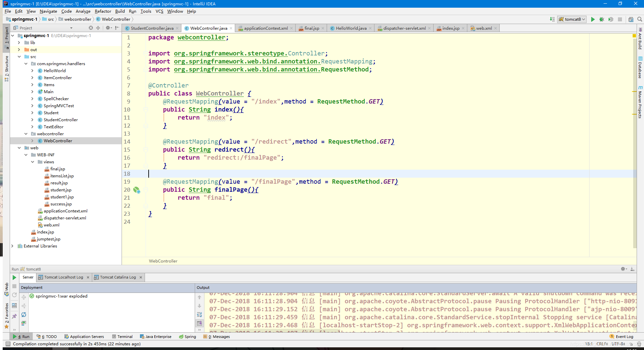Toggle the Structure tool window
This screenshot has width=644, height=350.
6,68
